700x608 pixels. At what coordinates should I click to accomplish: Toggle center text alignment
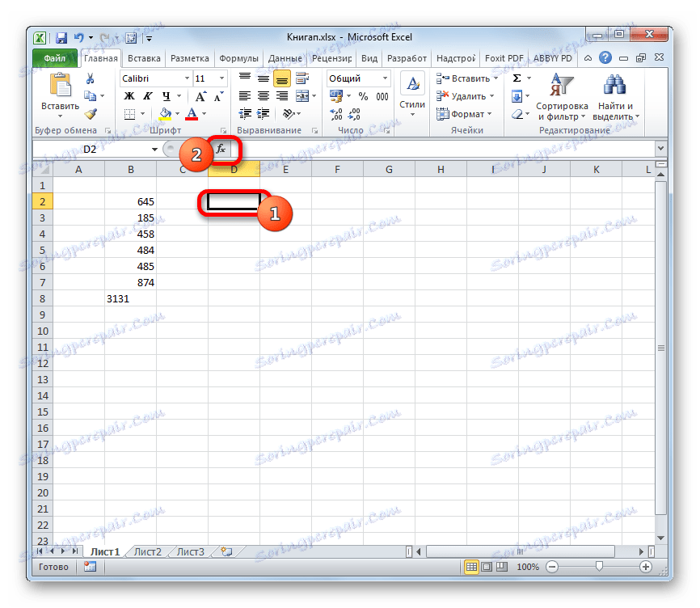point(264,96)
